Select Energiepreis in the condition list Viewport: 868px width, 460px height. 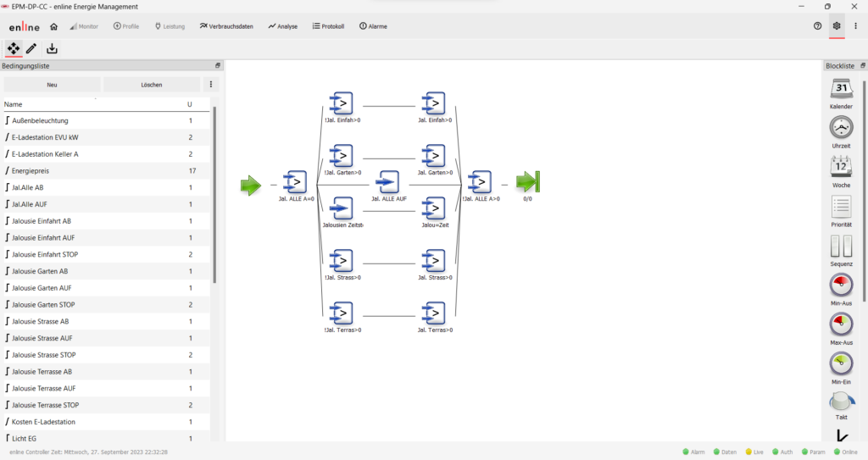tap(33, 171)
